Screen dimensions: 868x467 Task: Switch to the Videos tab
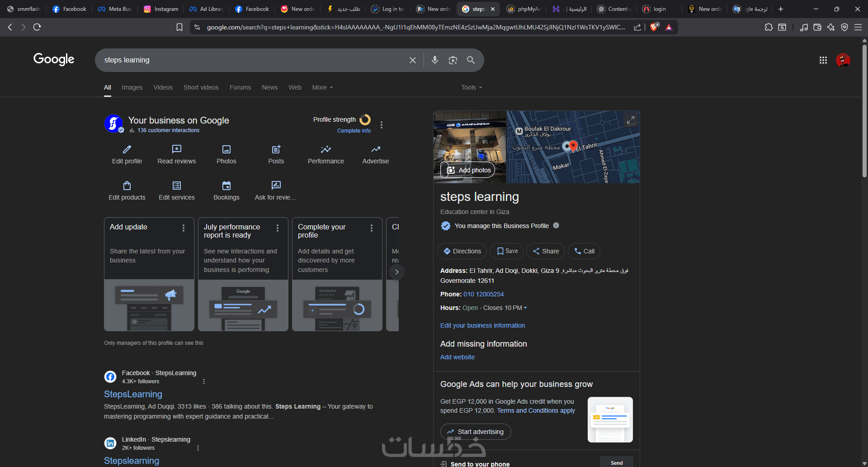pyautogui.click(x=163, y=87)
